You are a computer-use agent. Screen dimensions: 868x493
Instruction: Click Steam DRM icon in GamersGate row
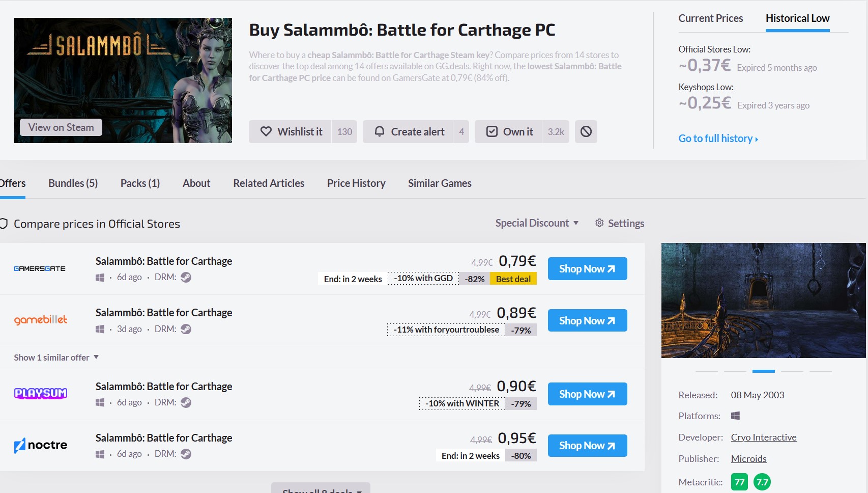coord(186,277)
